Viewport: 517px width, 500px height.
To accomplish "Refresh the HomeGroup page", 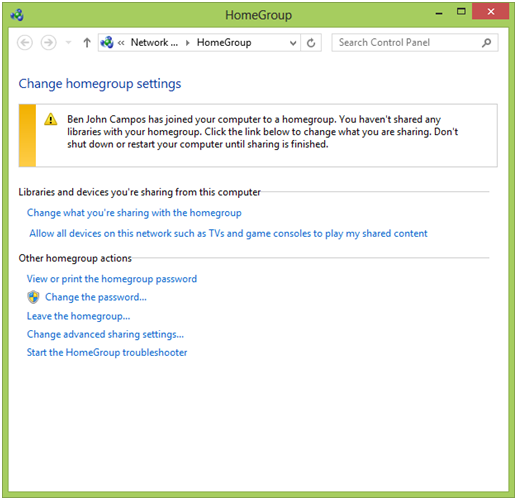I will click(311, 43).
